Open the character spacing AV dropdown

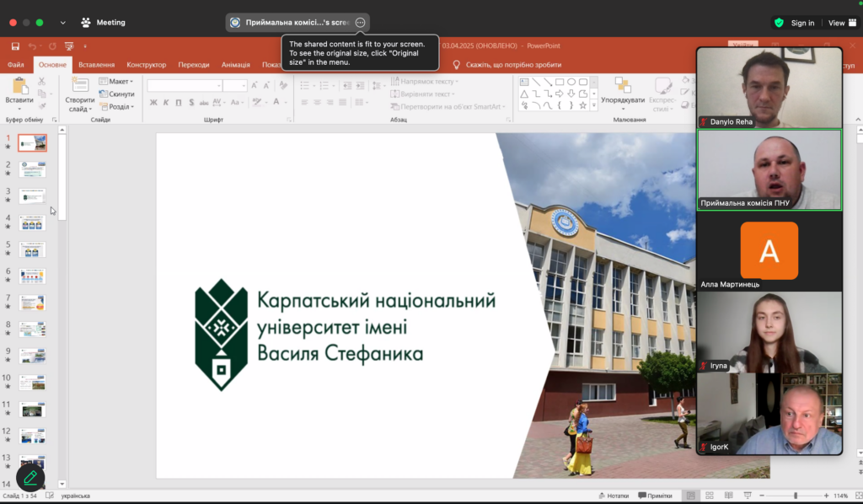point(218,102)
